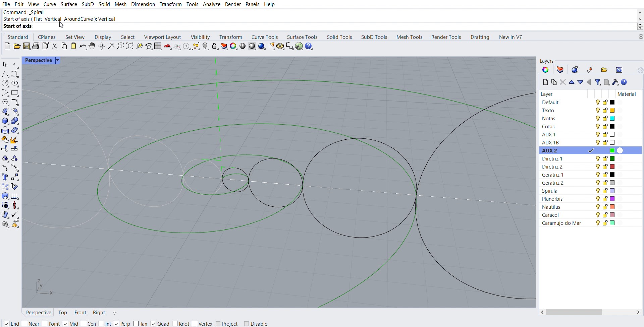Open the Transform menu in menu bar
This screenshot has height=327, width=644.
170,4
